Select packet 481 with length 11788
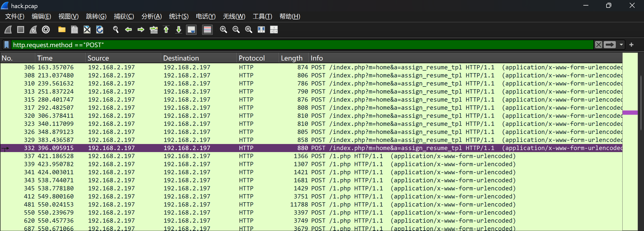644x231 pixels. 311,205
